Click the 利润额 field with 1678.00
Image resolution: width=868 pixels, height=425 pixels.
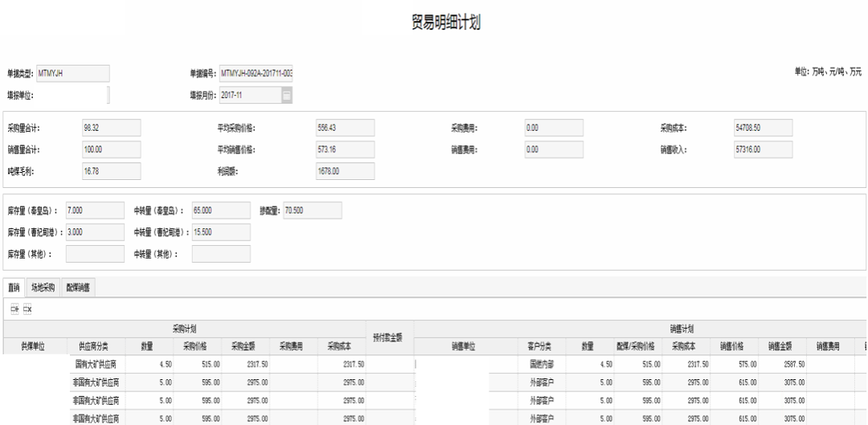tap(346, 171)
